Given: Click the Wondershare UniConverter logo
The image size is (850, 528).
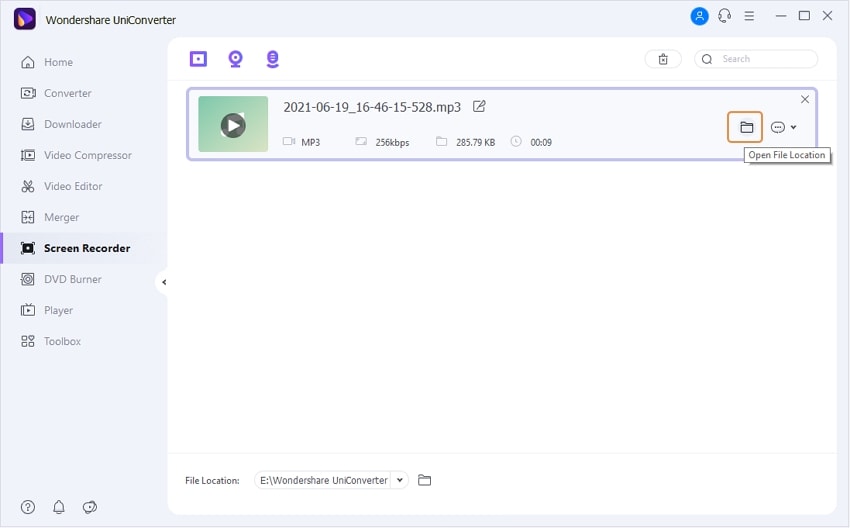Looking at the screenshot, I should (25, 19).
